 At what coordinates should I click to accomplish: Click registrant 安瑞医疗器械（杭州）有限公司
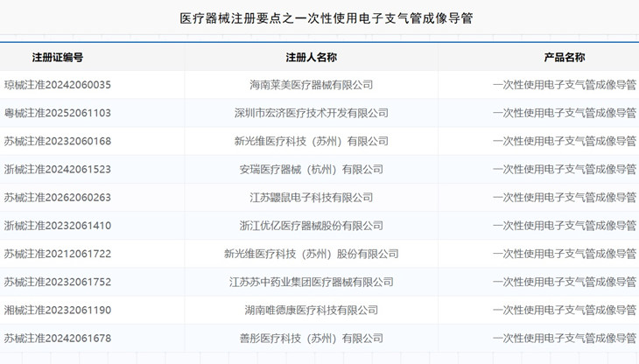click(312, 170)
